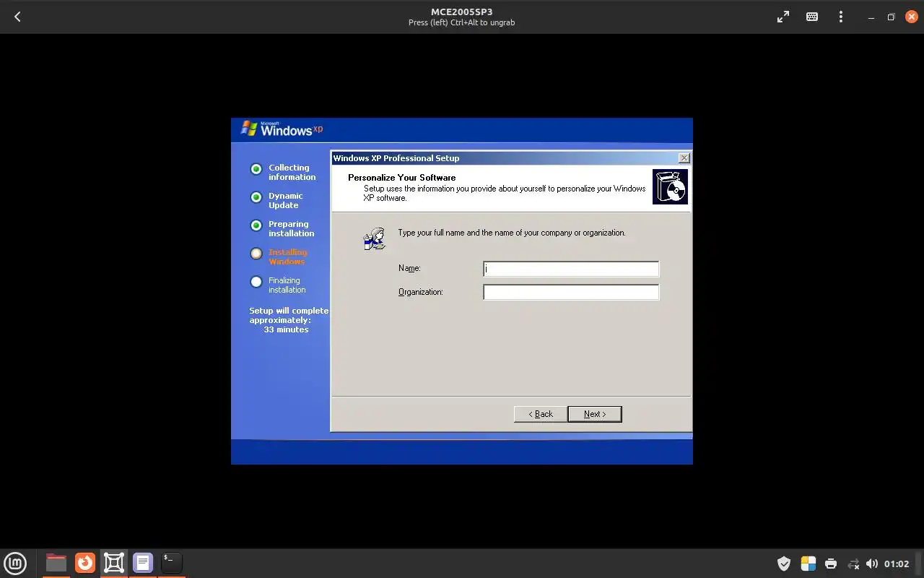Screen dimensions: 924x578
Task: Open the send keys keyboard icon
Action: [812, 17]
